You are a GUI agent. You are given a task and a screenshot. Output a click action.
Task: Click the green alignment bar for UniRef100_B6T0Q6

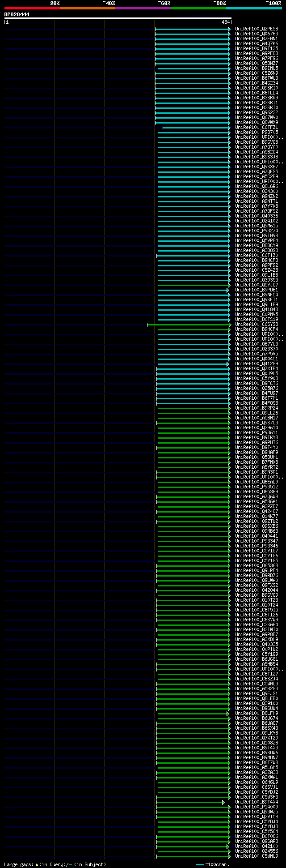pos(192,837)
